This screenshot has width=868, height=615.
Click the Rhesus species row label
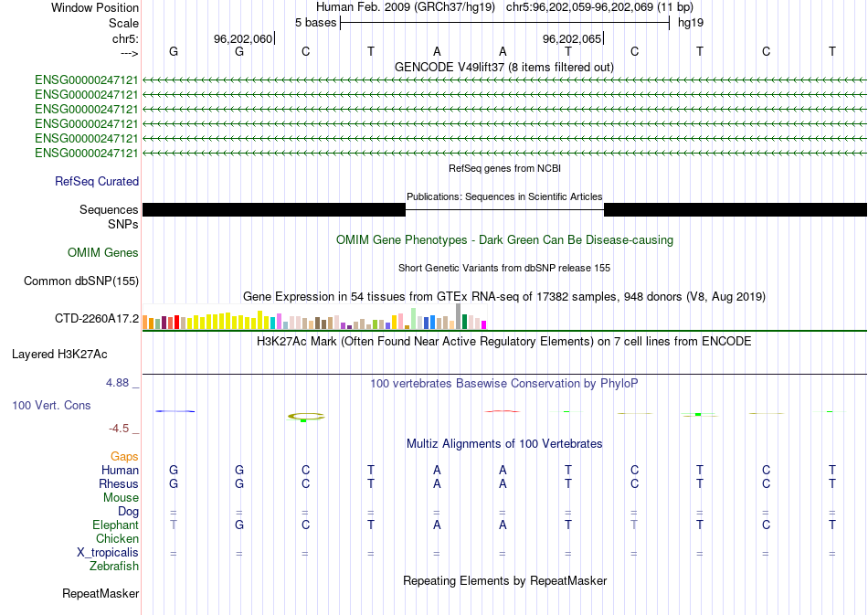point(119,483)
